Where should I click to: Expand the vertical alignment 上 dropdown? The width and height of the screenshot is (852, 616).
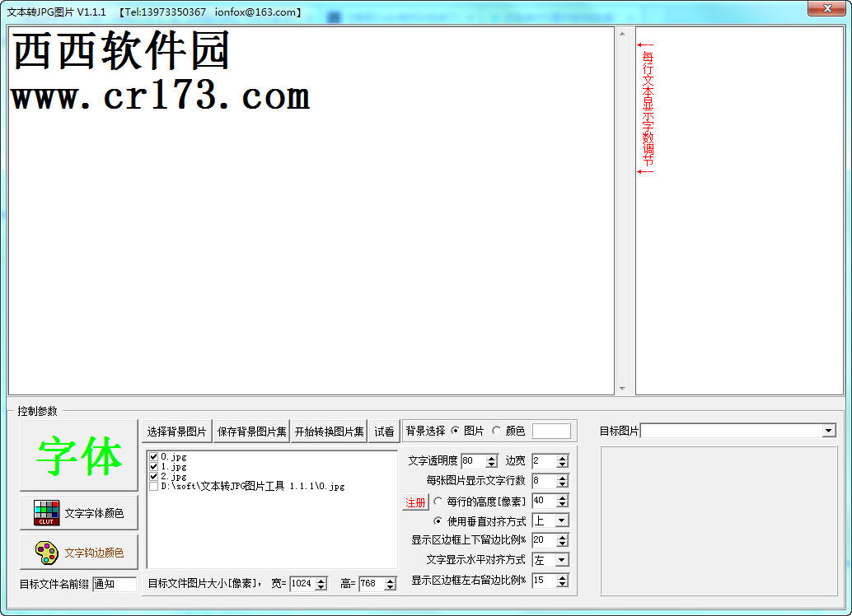[562, 520]
